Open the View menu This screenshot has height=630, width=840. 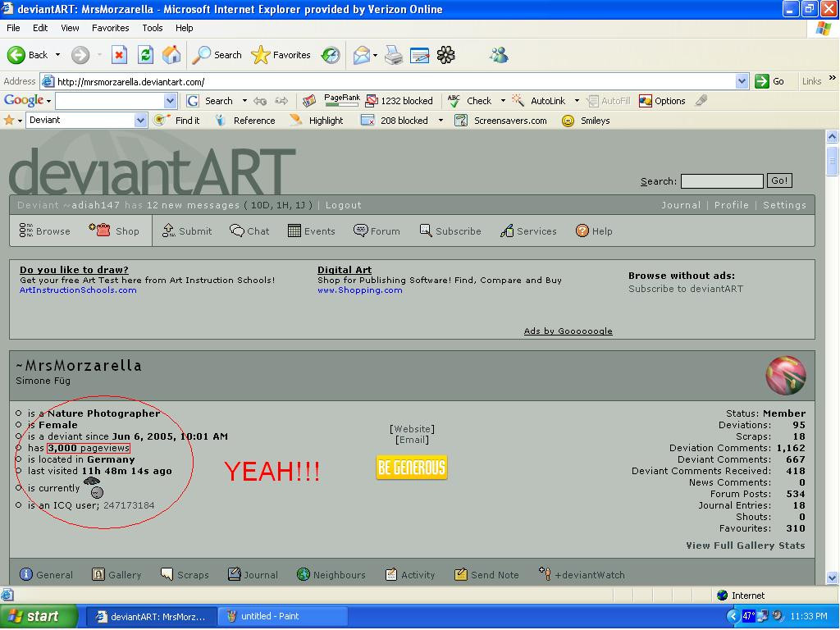[70, 28]
